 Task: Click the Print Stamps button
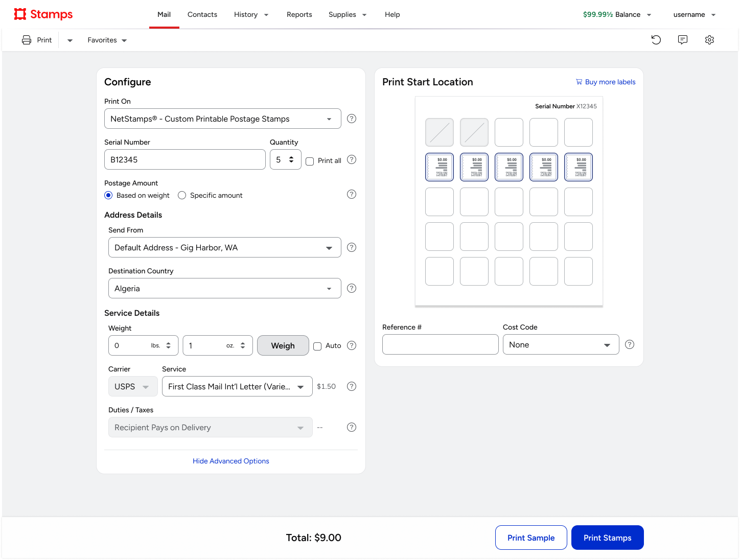pos(607,538)
